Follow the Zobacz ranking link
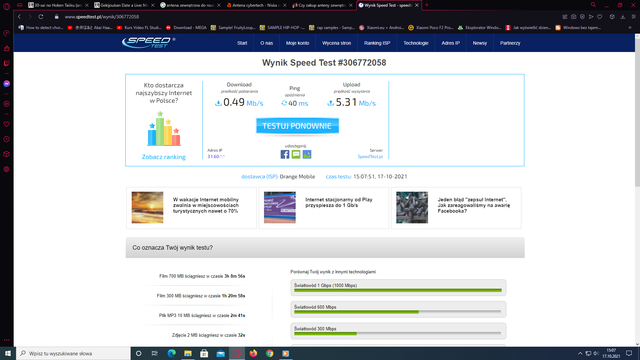This screenshot has width=640, height=360. [x=164, y=157]
